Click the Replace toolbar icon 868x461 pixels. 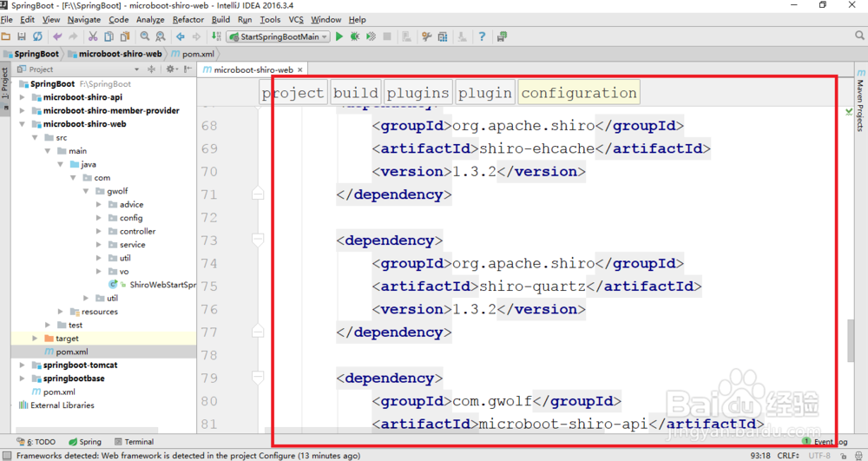(x=161, y=36)
